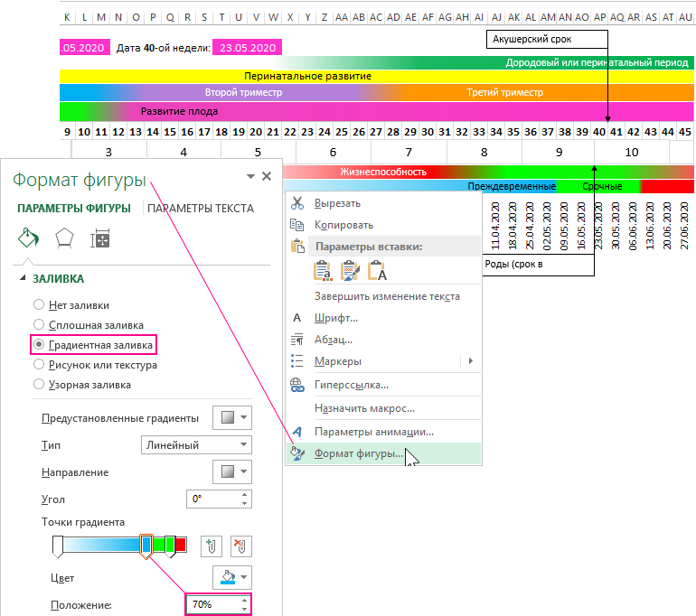The image size is (696, 616).
Task: Switch to 'ПАРАМЕТРЫ ТЕКСТА' tab
Action: click(201, 209)
